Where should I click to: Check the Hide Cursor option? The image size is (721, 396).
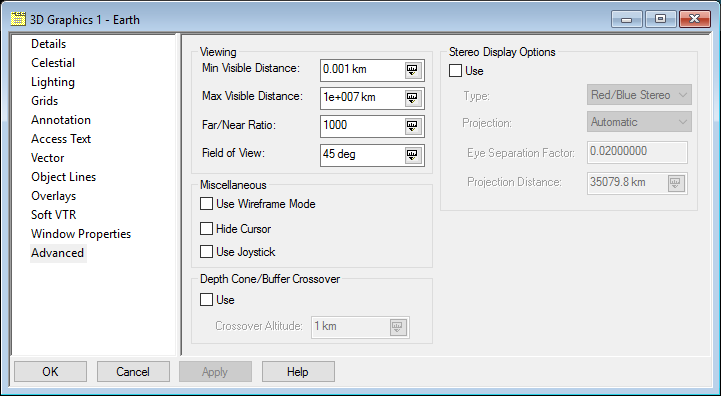tap(206, 229)
